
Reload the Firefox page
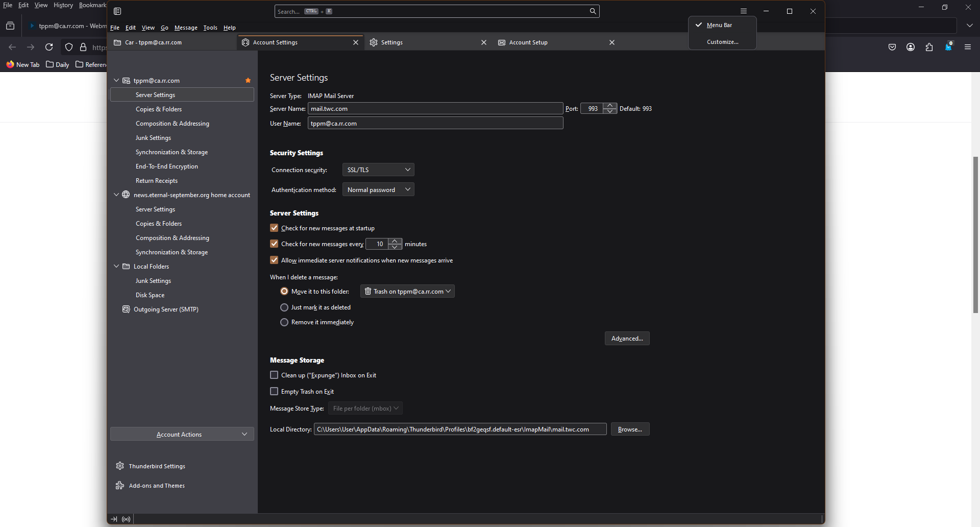coord(49,47)
